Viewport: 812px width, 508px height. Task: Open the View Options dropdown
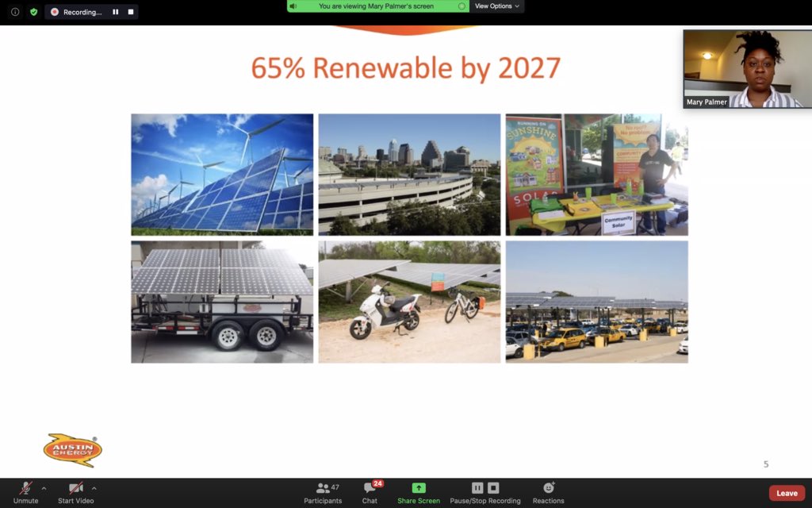click(x=496, y=6)
